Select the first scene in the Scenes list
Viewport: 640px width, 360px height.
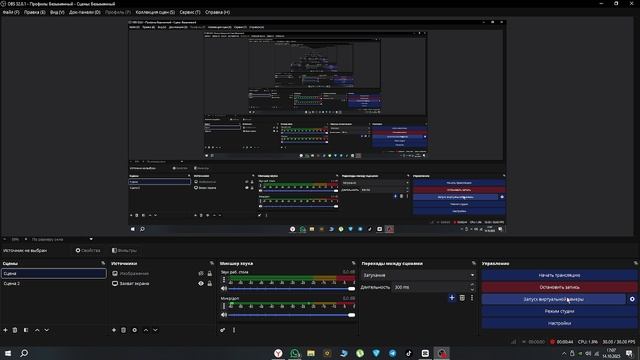click(54, 273)
